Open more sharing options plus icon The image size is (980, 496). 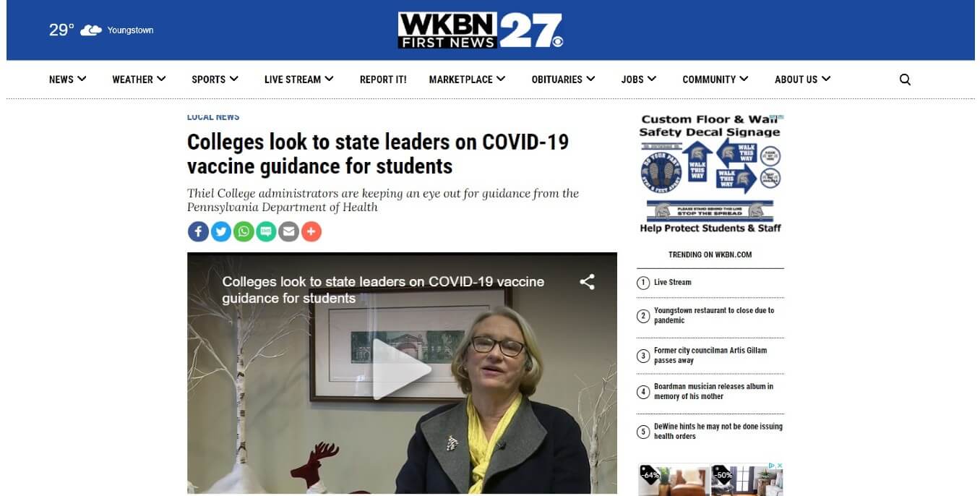pyautogui.click(x=311, y=231)
